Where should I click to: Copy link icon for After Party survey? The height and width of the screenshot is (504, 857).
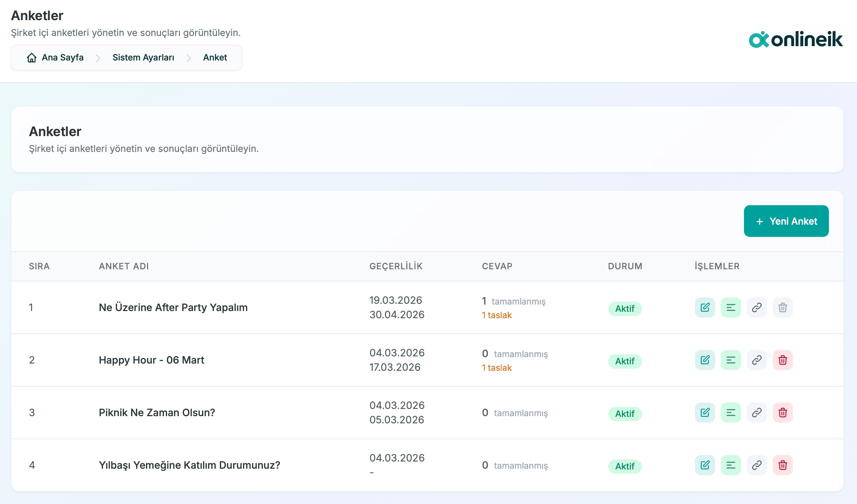point(757,307)
